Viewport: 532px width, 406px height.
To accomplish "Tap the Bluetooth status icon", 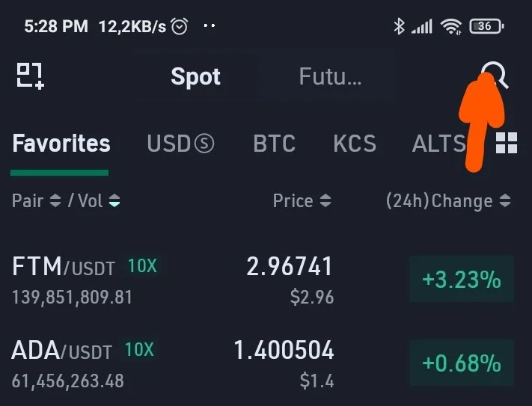I will pyautogui.click(x=399, y=26).
